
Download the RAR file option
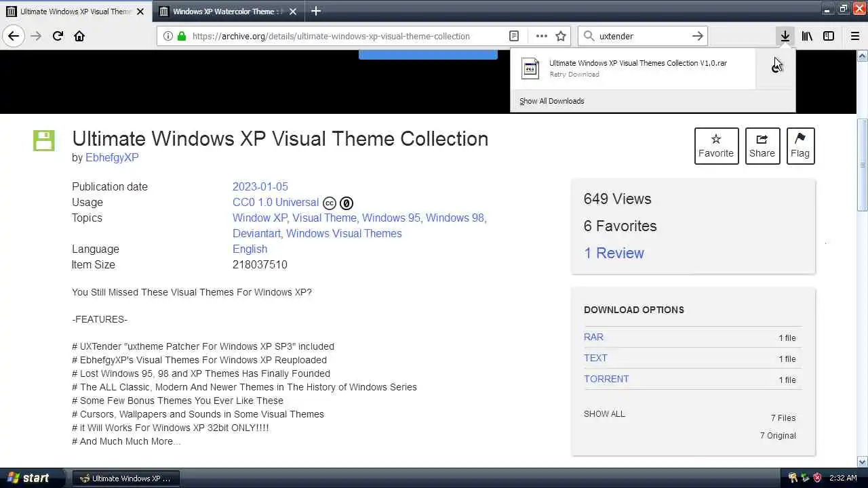pyautogui.click(x=593, y=337)
